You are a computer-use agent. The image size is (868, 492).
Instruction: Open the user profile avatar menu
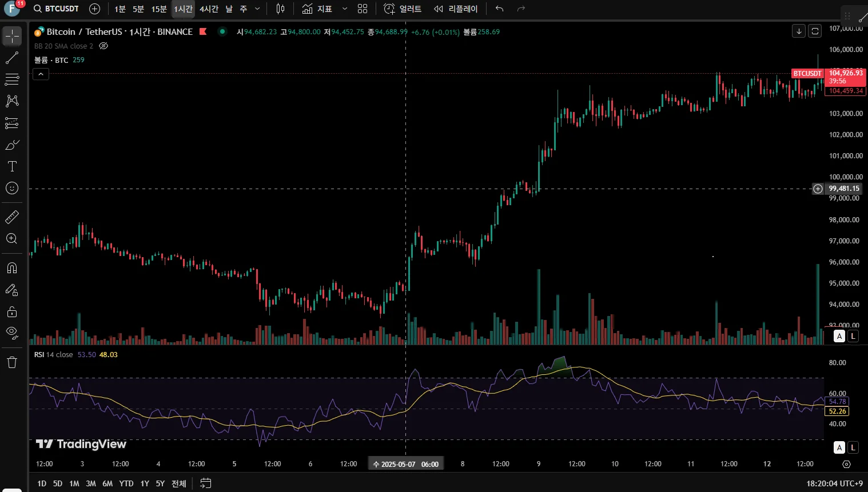click(x=11, y=9)
